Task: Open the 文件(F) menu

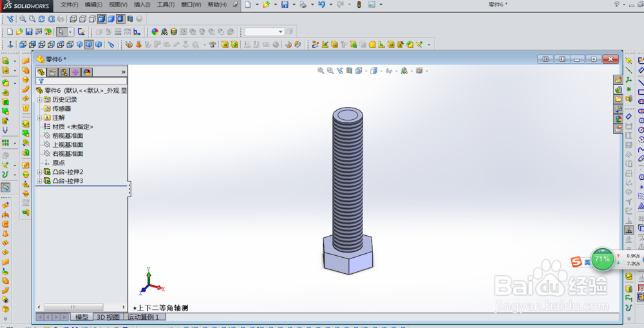Action: tap(70, 5)
